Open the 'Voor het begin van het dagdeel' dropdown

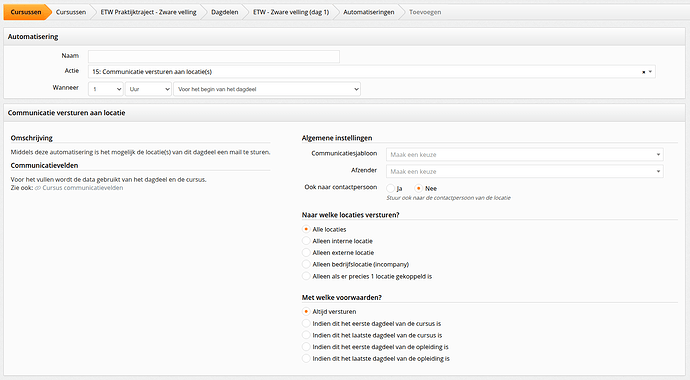coord(267,89)
